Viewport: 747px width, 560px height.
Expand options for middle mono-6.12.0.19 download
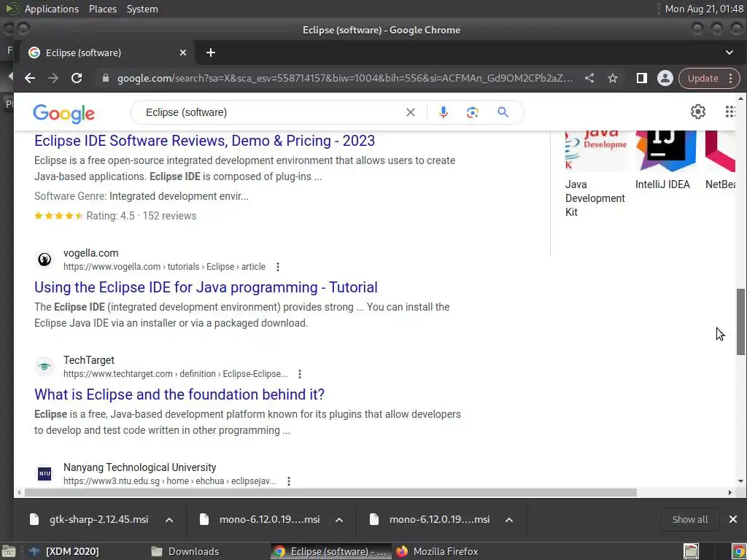tap(339, 519)
